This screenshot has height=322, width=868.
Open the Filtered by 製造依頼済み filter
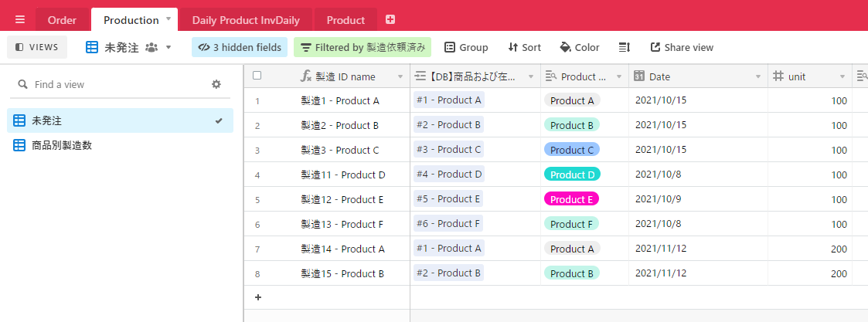point(363,48)
